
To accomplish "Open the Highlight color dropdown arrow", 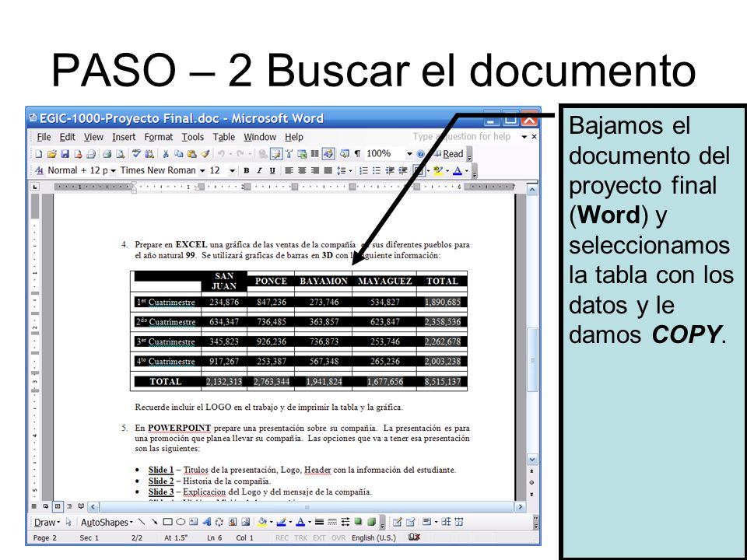I will tap(447, 170).
